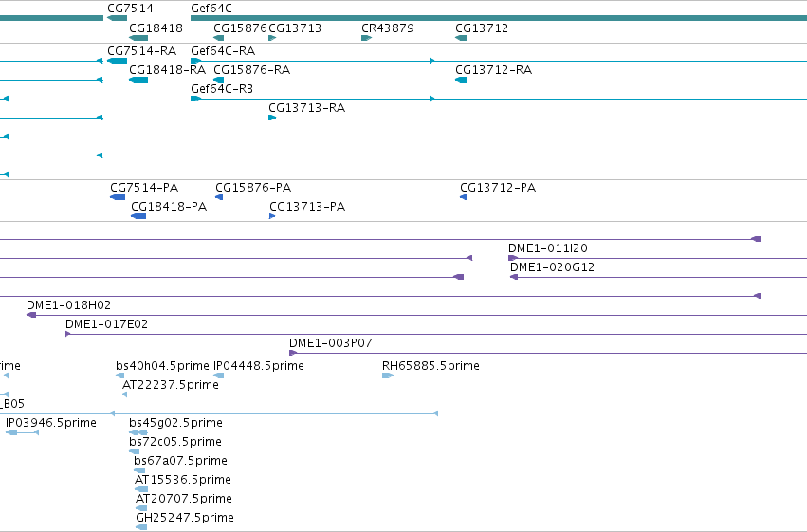Select the bs72c05.5prime EST label
The width and height of the screenshot is (807, 532).
175,443
